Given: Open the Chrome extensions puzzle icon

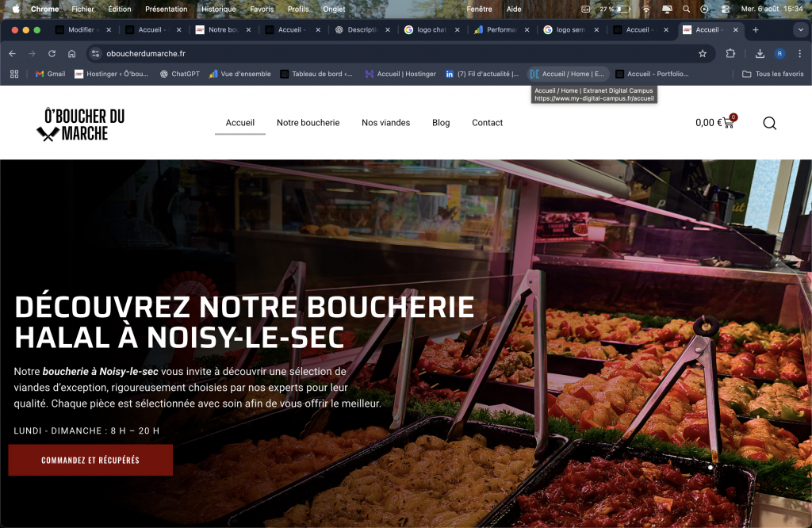Looking at the screenshot, I should tap(730, 54).
